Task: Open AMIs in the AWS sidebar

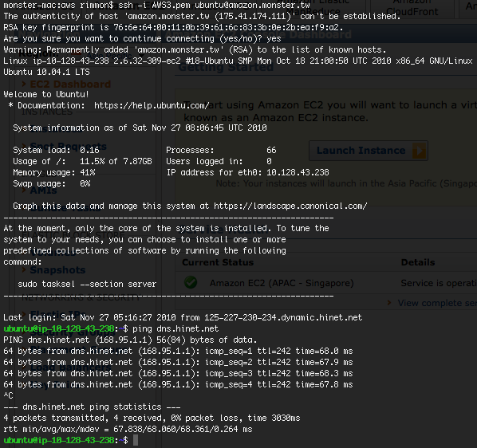Action: point(43,191)
